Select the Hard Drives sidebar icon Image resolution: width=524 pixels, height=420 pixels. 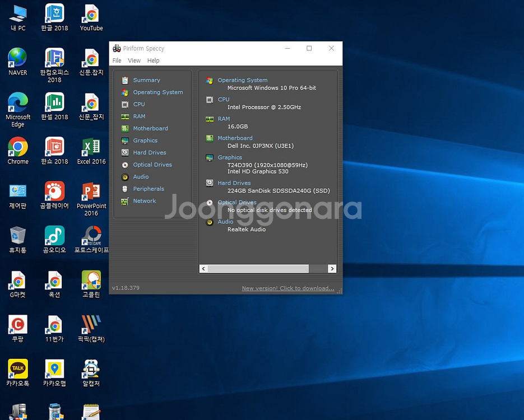pos(124,153)
